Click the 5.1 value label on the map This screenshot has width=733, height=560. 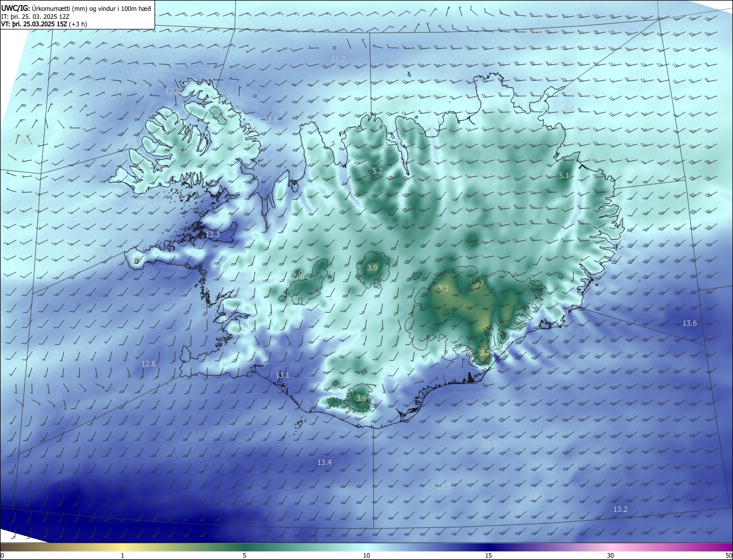click(x=564, y=176)
